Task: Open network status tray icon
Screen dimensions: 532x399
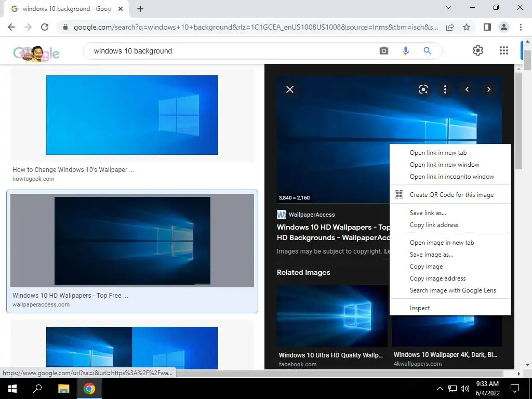Action: 453,389
